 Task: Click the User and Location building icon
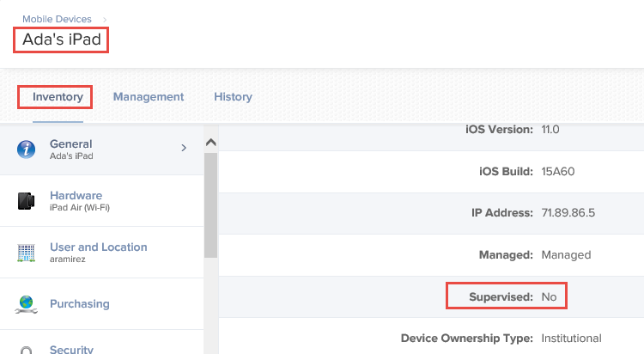(x=27, y=253)
